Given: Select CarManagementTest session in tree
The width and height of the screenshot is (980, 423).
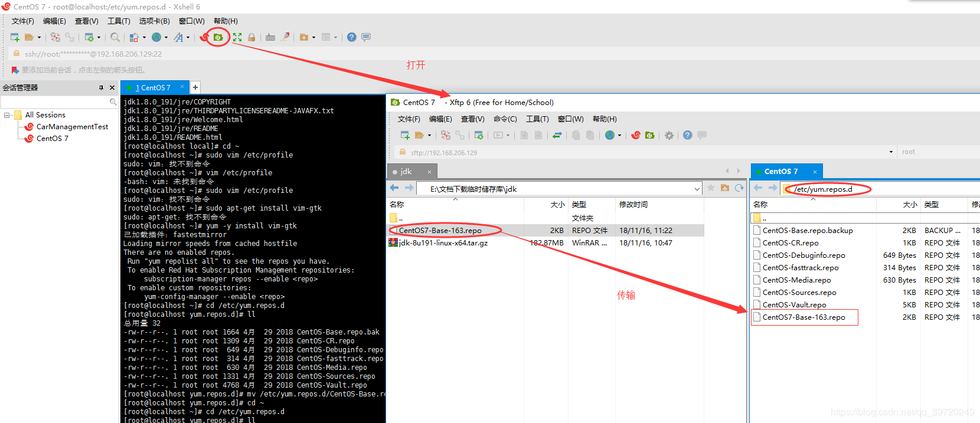Looking at the screenshot, I should click(x=72, y=127).
